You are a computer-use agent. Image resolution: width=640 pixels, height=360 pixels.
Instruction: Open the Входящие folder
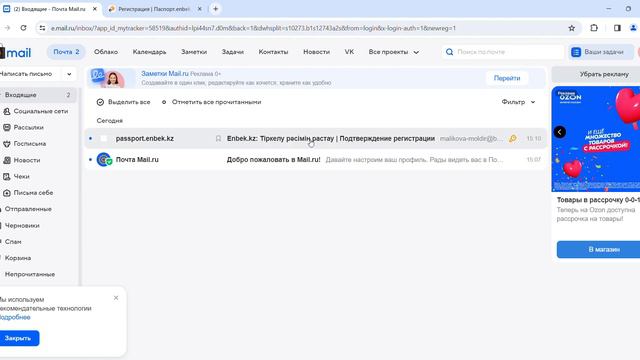pyautogui.click(x=38, y=95)
